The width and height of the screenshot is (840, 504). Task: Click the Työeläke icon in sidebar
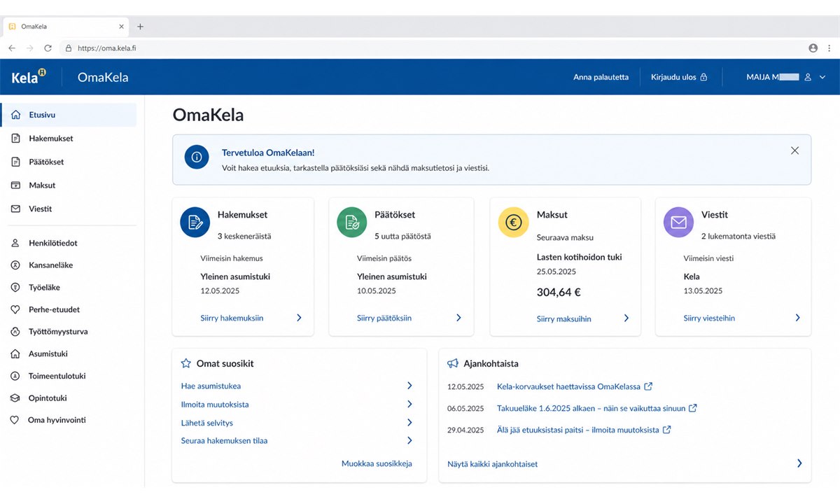point(15,288)
